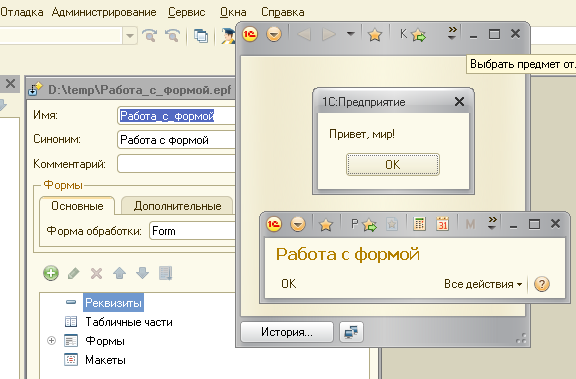Close the left configuration panel
This screenshot has width=576, height=379.
10,84
